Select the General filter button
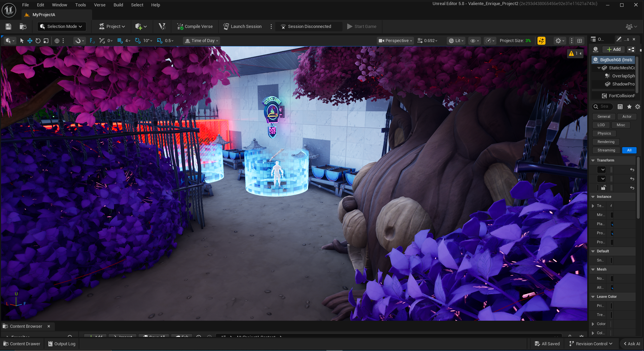644x351 pixels. (604, 117)
